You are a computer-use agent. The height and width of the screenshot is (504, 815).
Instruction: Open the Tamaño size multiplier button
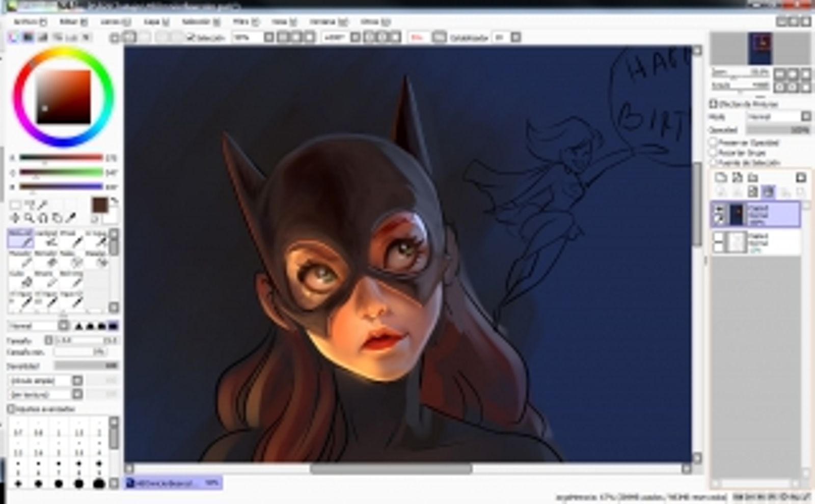coord(49,340)
